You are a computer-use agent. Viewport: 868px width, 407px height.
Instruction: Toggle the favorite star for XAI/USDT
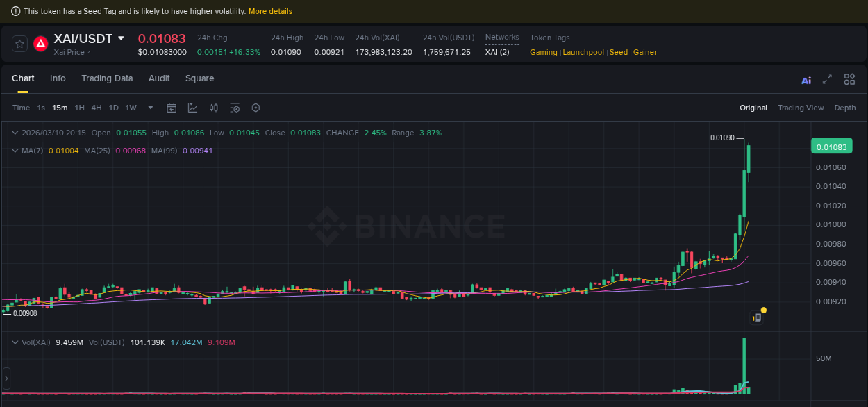[x=19, y=43]
